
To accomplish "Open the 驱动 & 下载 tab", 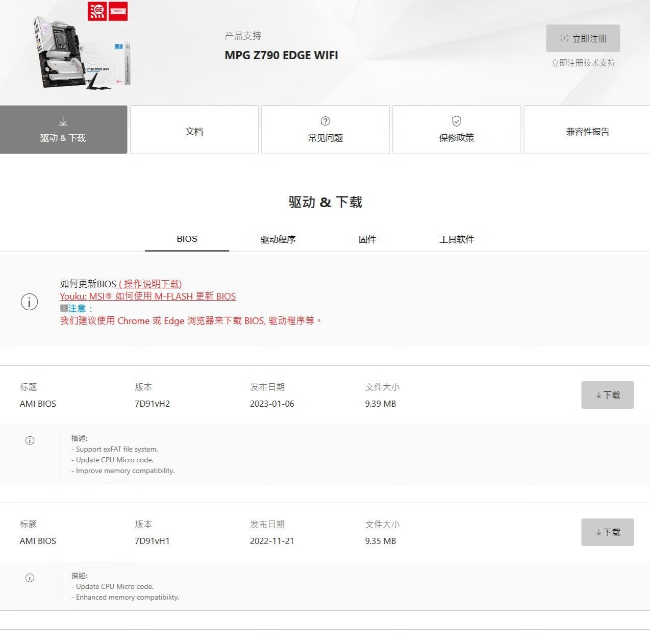I will click(63, 130).
